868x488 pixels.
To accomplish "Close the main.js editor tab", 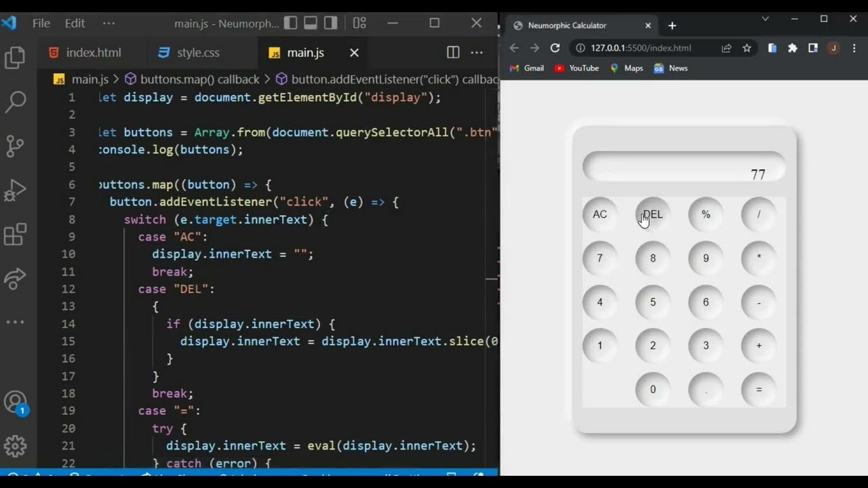I will pos(354,52).
